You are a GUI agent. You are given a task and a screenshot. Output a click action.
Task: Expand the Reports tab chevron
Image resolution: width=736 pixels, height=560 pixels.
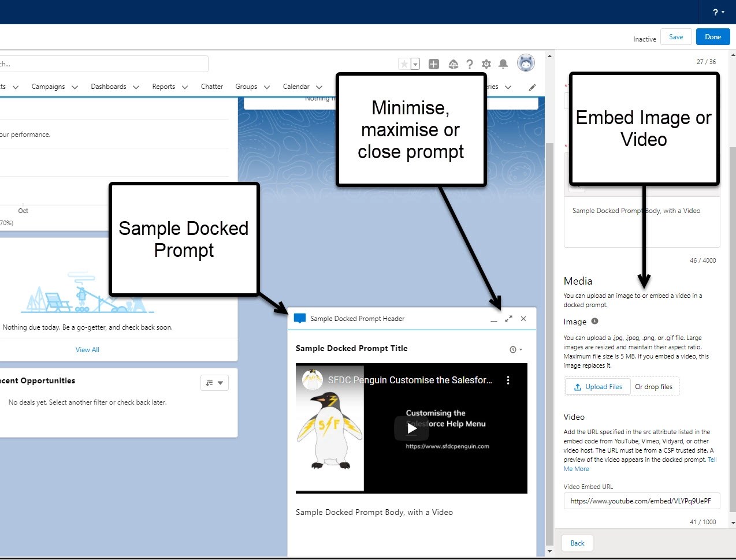point(185,87)
